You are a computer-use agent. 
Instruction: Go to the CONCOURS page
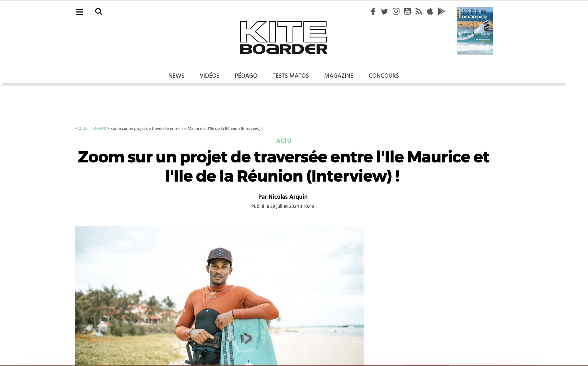(384, 76)
